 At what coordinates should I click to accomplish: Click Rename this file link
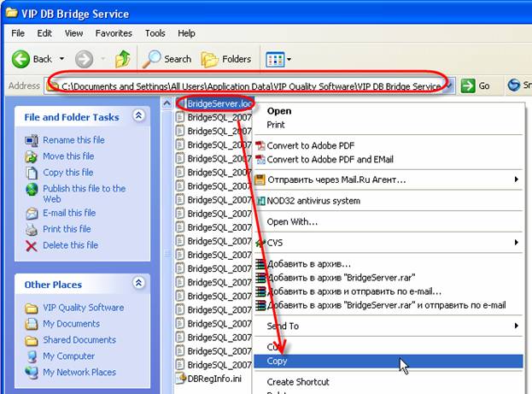73,140
